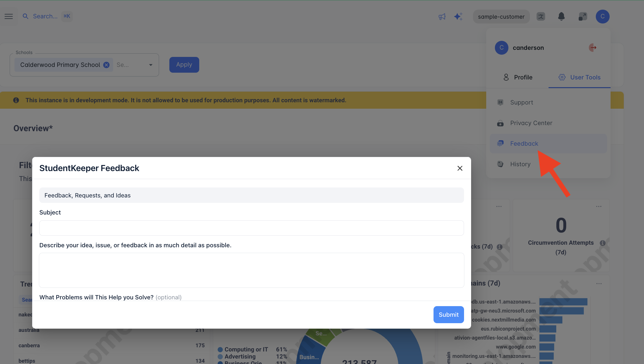Viewport: 644px width, 364px height.
Task: Click the info icon in development banner
Action: [x=16, y=100]
